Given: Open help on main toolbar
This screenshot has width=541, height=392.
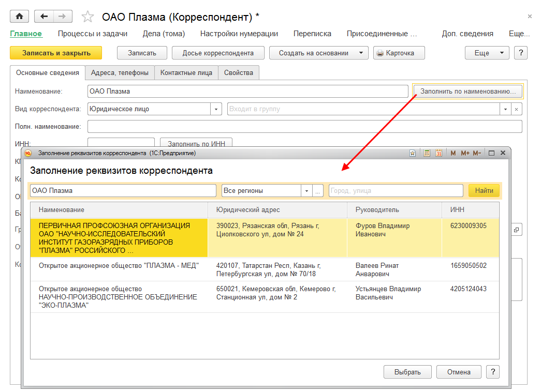Looking at the screenshot, I should 521,53.
